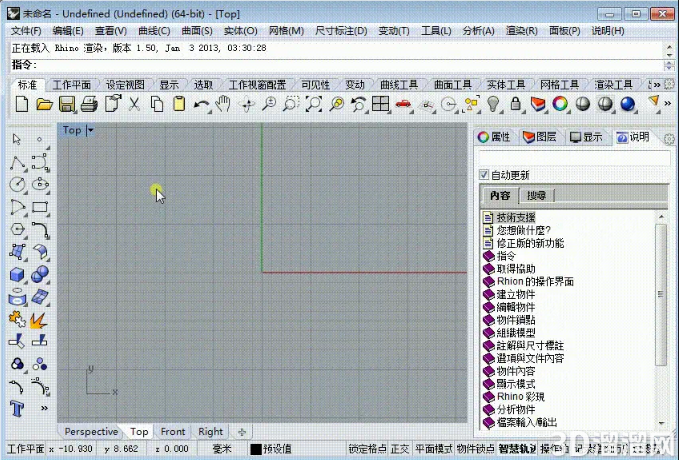Open the 分析(A) menu
The height and width of the screenshot is (460, 679).
click(479, 31)
